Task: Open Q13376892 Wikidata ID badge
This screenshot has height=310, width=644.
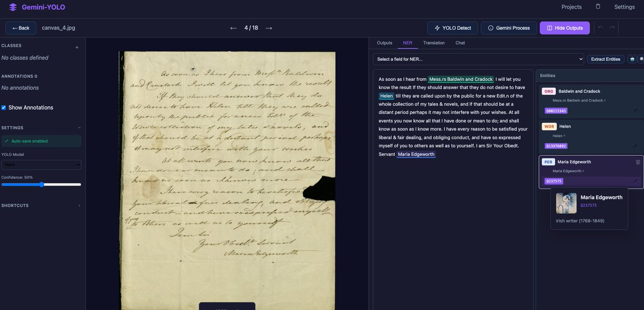Action: 555,146
